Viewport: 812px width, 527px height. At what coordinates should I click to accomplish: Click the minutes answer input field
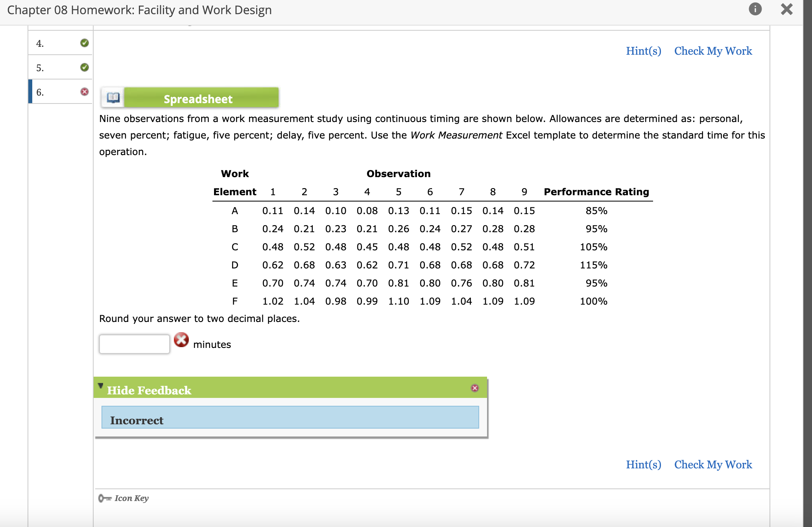pos(134,344)
